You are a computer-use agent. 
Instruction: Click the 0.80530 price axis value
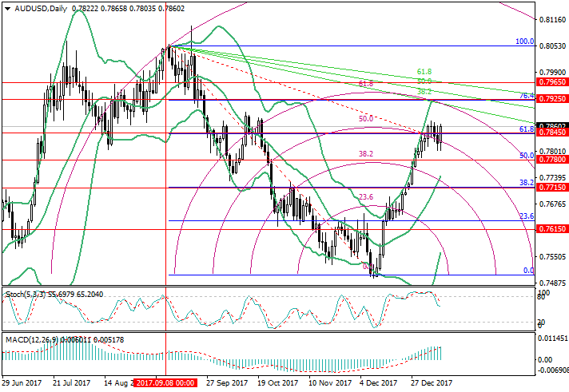tap(553, 46)
